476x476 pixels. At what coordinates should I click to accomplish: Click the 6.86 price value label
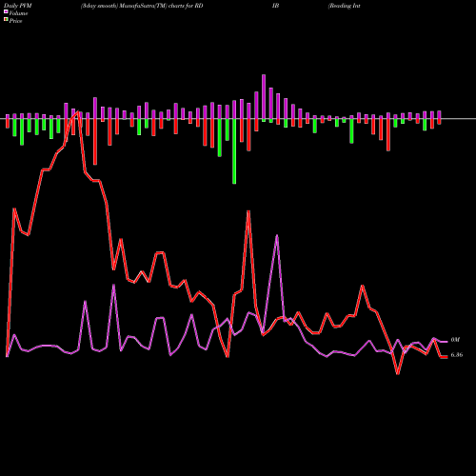457,355
